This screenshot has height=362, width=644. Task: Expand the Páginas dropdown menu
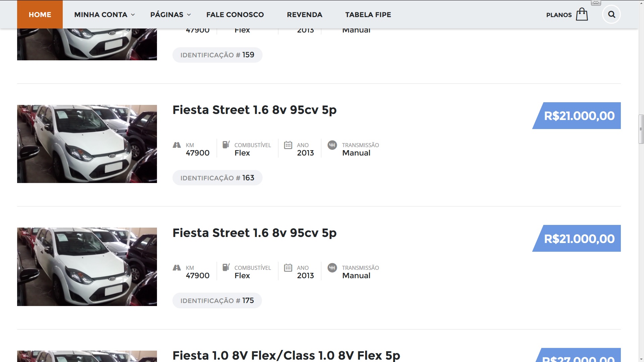[170, 14]
